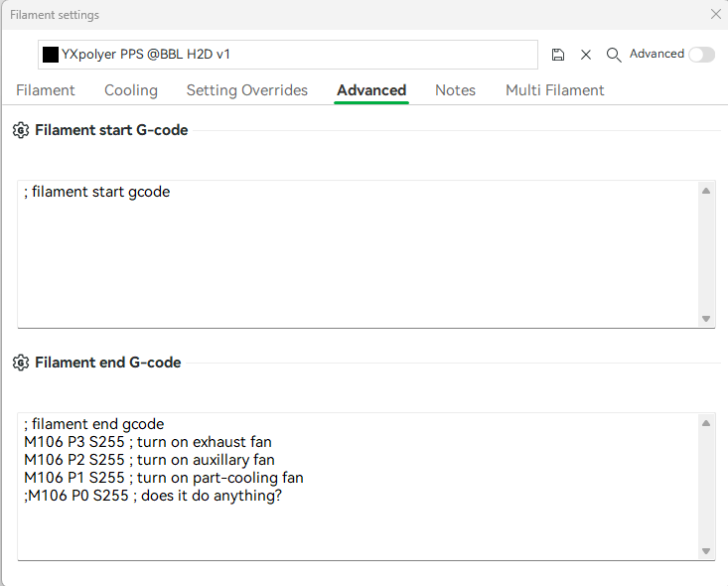The height and width of the screenshot is (586, 728).
Task: Click the down arrow of start G-code scrollbar
Action: coord(706,319)
